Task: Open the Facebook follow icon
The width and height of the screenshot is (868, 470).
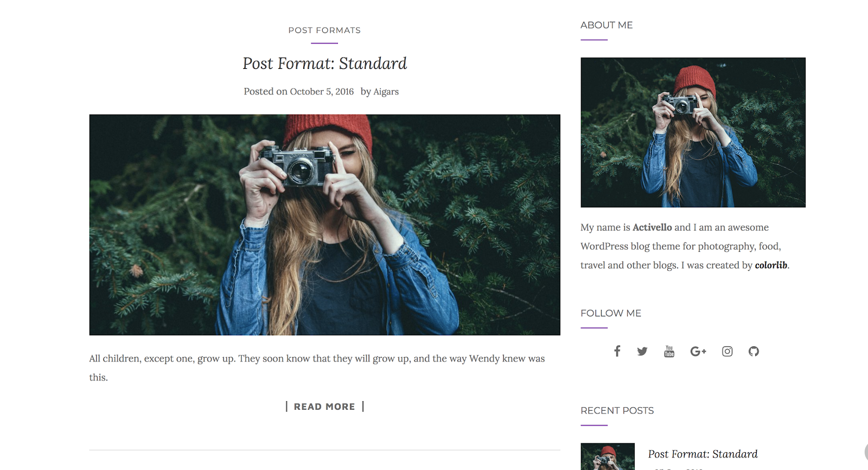Action: click(617, 351)
